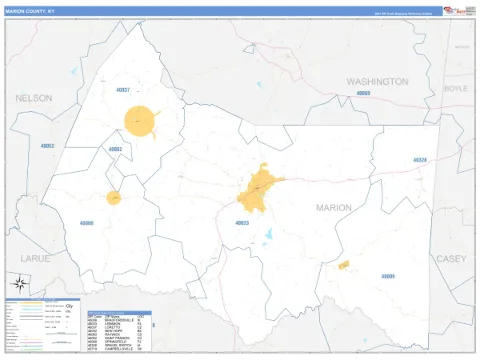Click the WASHINGTON county label
The image size is (480, 360).
click(377, 82)
